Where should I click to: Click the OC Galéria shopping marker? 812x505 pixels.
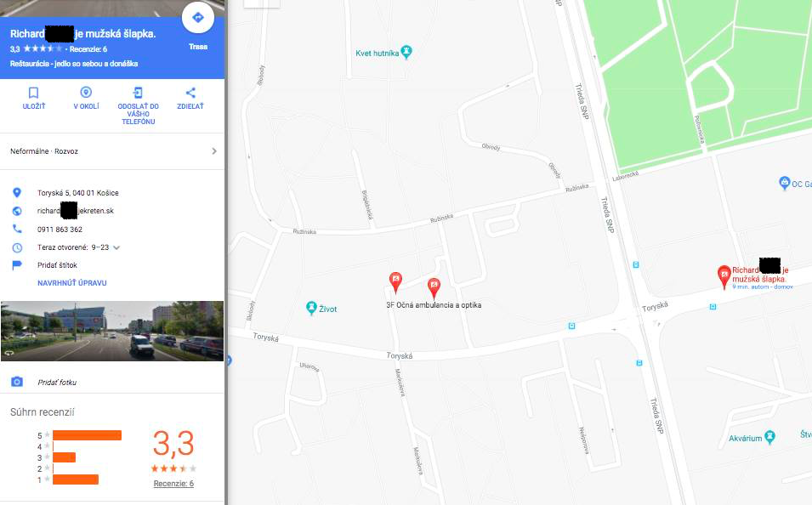point(785,183)
